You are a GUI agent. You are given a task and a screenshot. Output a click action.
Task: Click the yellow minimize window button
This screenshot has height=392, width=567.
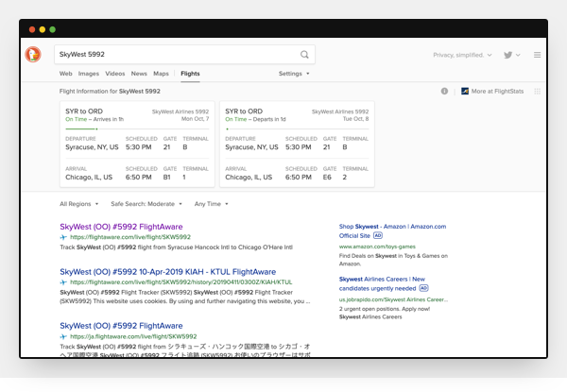pos(43,29)
